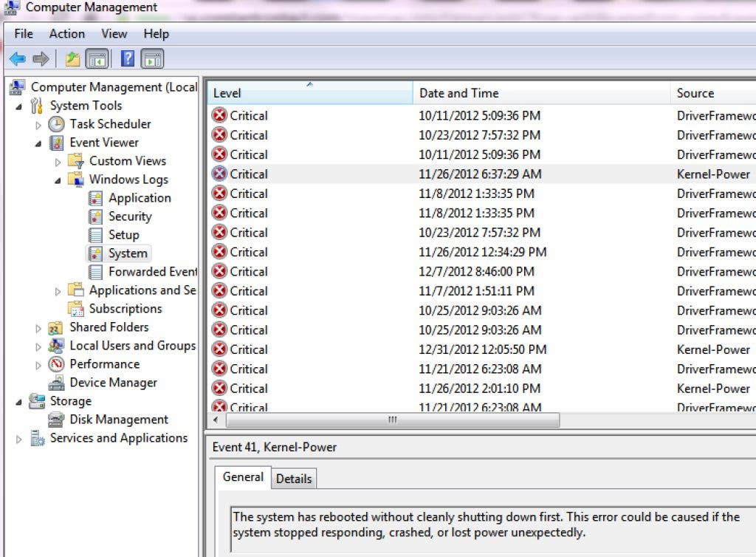Expand the Performance node
The width and height of the screenshot is (756, 557).
pos(38,365)
